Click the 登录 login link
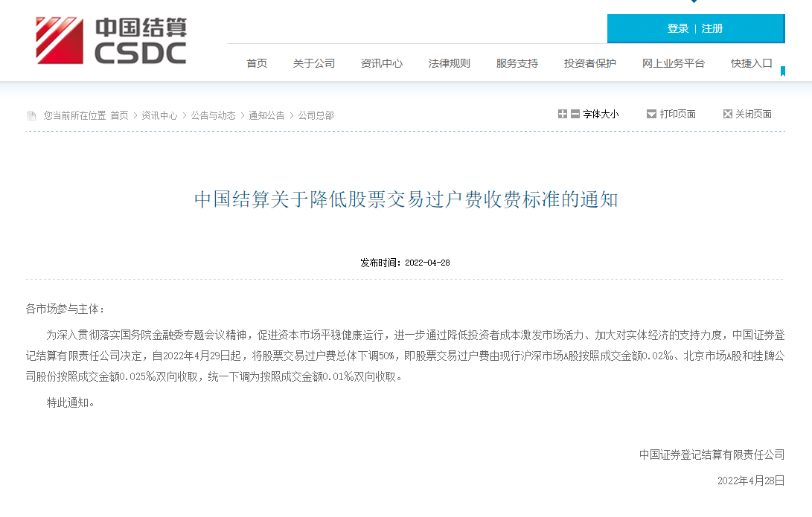812x517 pixels. point(678,28)
